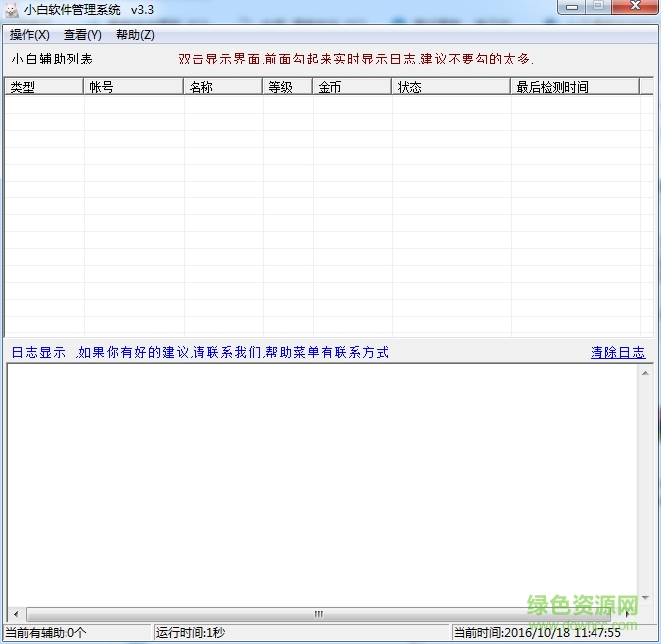
Task: Click the 帐号 column header
Action: click(x=133, y=87)
